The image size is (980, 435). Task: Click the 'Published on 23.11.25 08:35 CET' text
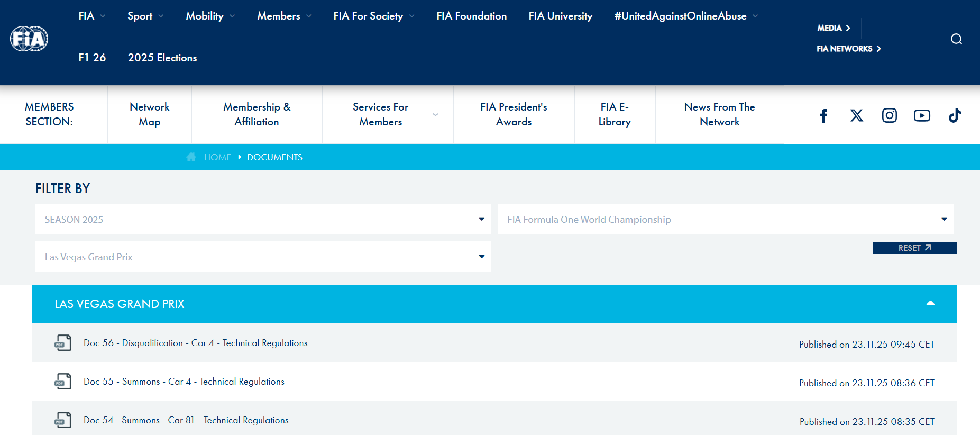867,422
